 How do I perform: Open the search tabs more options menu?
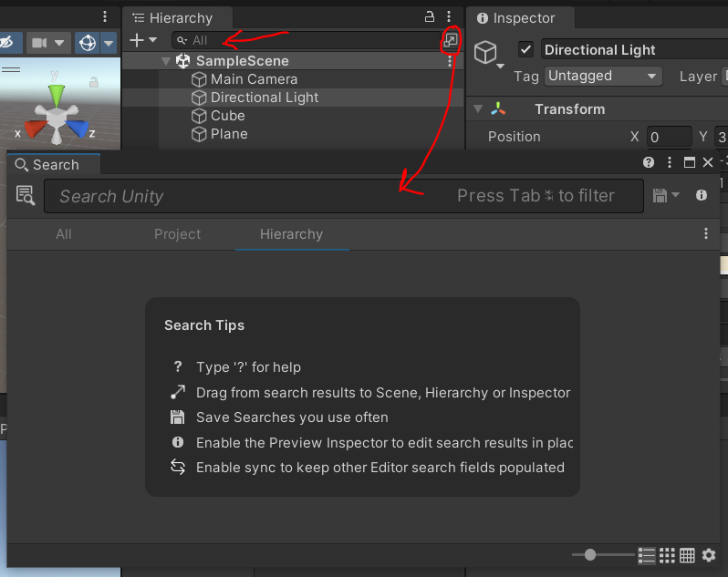(706, 233)
